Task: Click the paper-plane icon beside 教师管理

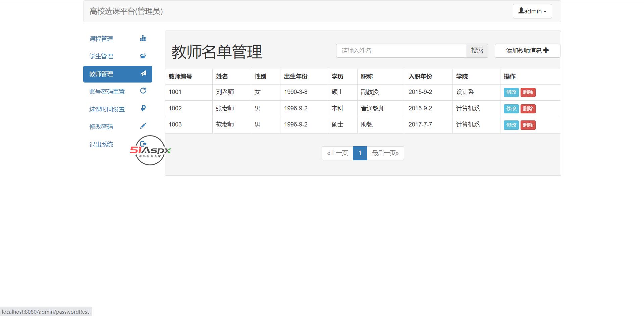Action: click(143, 73)
